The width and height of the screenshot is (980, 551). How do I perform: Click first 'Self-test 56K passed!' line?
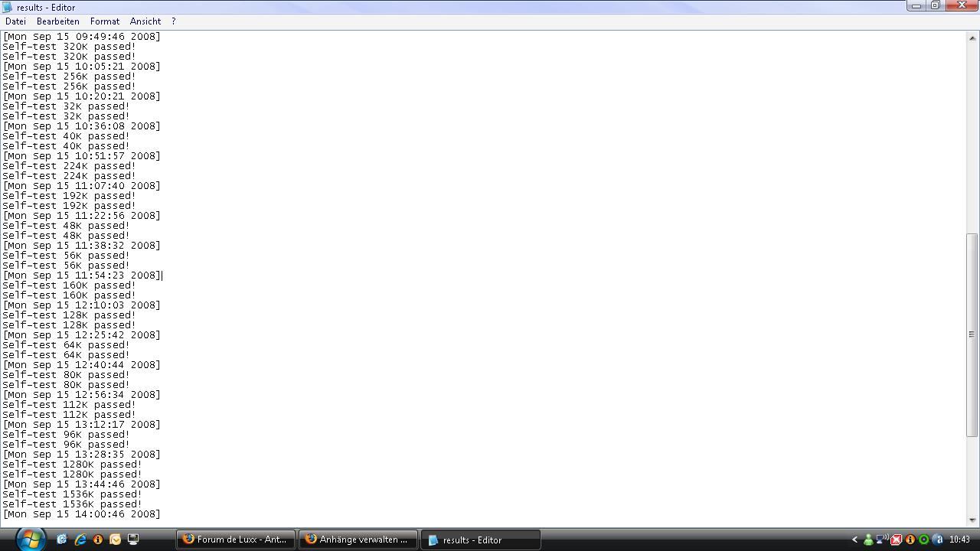coord(66,255)
